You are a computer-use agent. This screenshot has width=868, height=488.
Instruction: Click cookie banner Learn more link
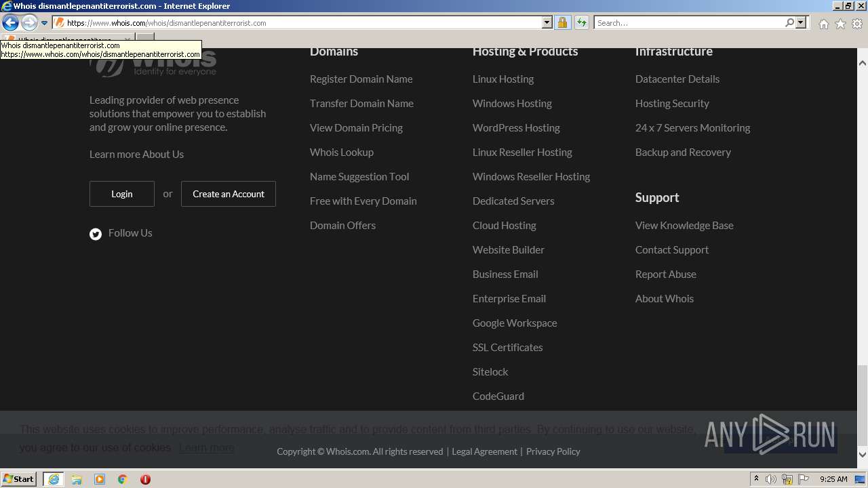coord(207,447)
